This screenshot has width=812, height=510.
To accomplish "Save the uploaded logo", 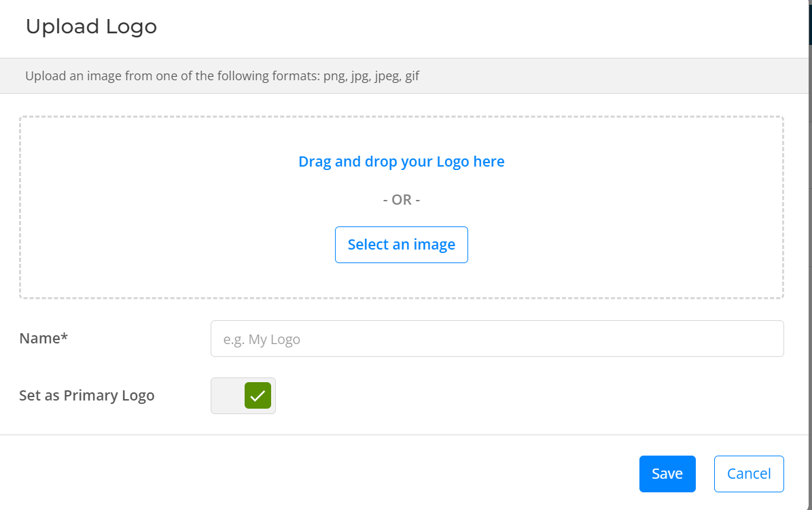I will tap(667, 474).
